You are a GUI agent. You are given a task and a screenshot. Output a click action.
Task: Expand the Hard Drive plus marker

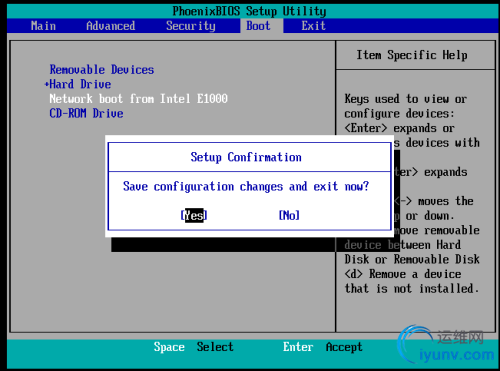point(47,84)
